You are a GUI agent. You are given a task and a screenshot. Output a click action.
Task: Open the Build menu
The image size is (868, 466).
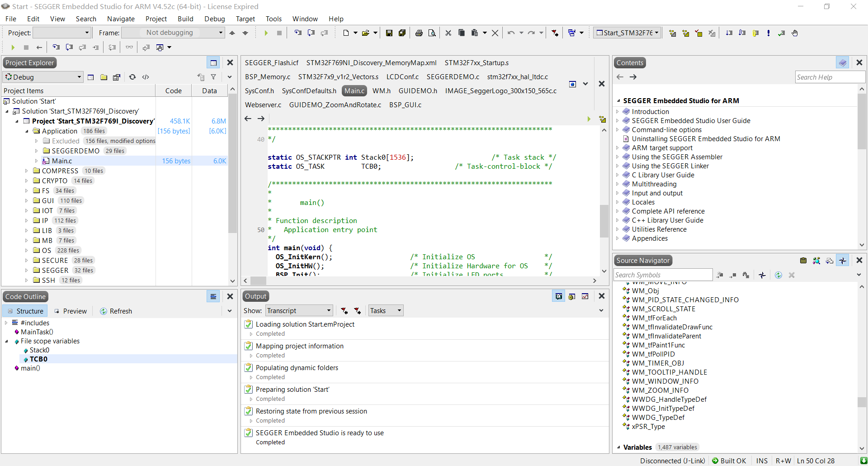tap(185, 19)
